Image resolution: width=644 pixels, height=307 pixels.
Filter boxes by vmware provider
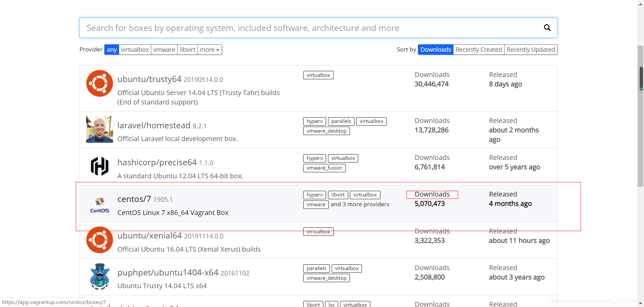tap(164, 50)
